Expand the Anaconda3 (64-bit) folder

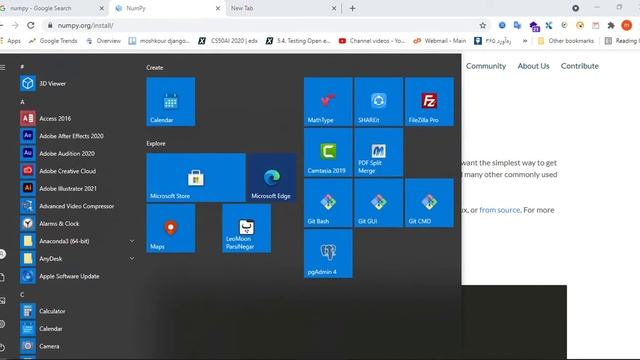tap(77, 241)
